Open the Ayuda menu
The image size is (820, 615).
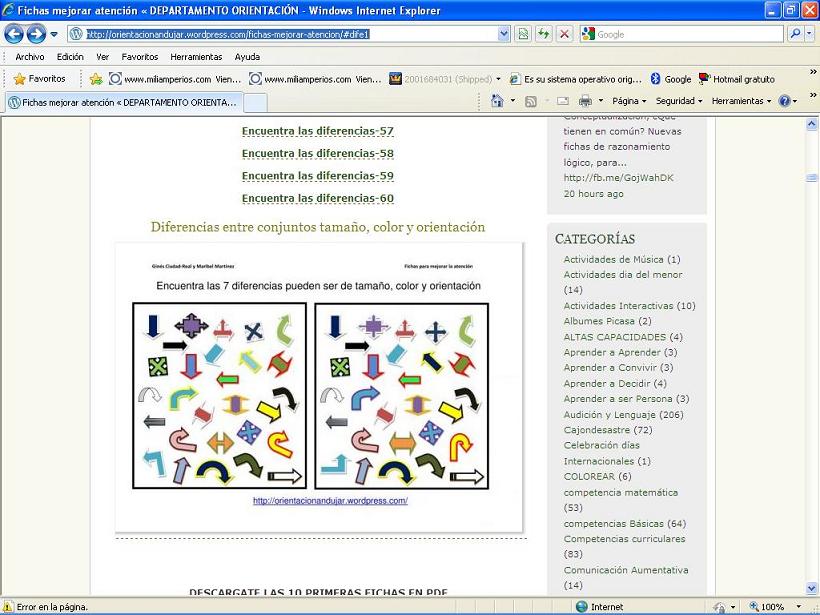coord(247,57)
